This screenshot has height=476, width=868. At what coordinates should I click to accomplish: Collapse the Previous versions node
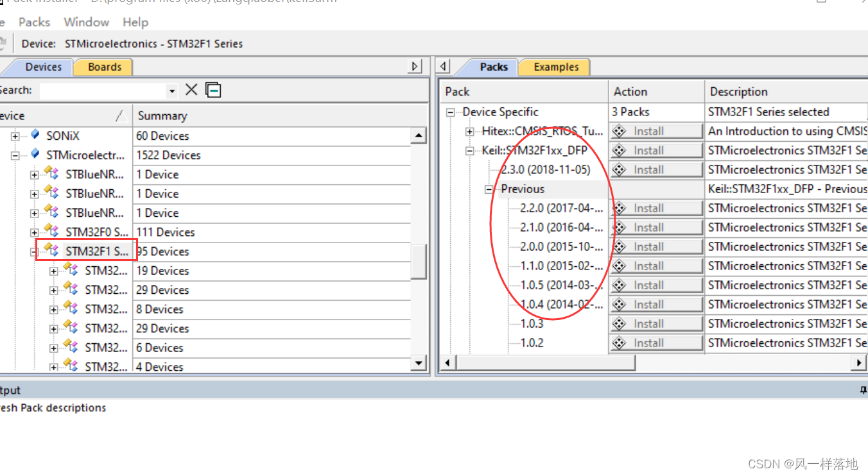tap(489, 189)
